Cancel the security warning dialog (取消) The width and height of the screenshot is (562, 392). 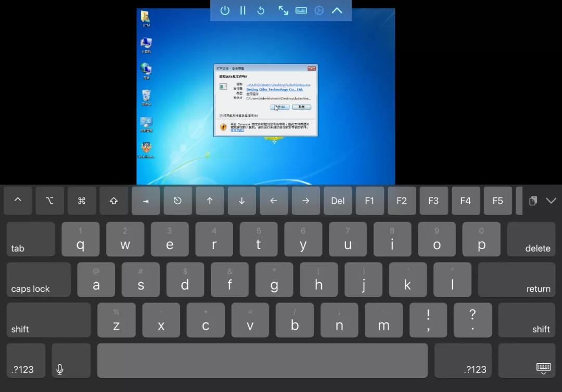coord(302,107)
